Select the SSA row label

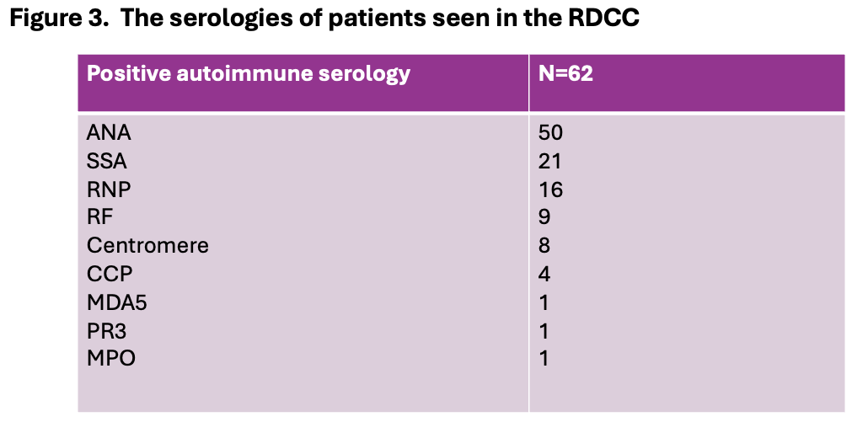[x=107, y=161]
